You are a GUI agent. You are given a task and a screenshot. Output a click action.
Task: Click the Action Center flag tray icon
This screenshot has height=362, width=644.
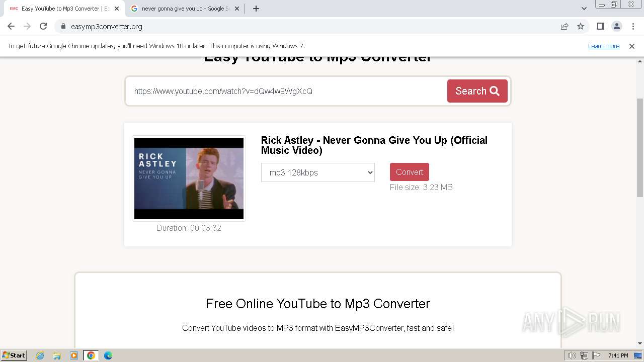(x=596, y=355)
